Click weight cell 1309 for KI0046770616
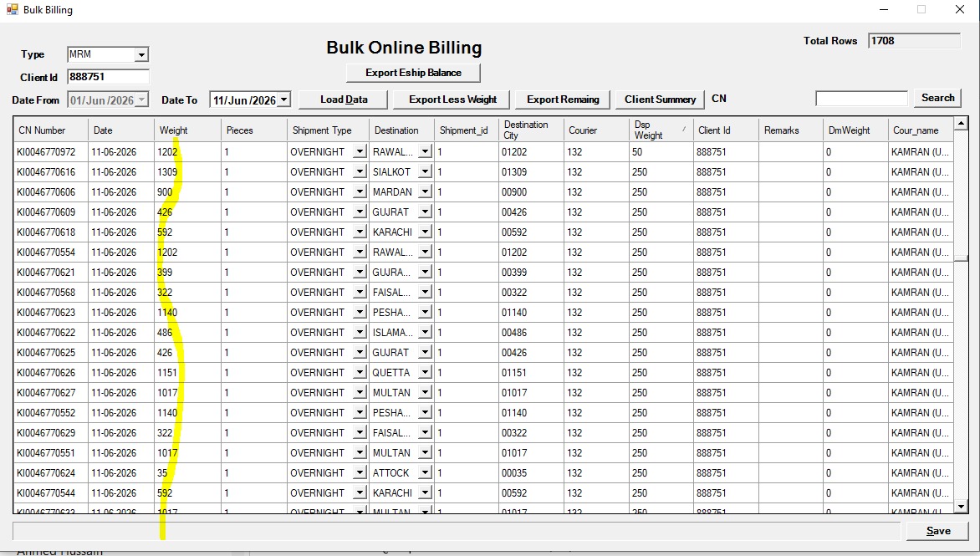Image resolution: width=980 pixels, height=556 pixels. point(187,171)
